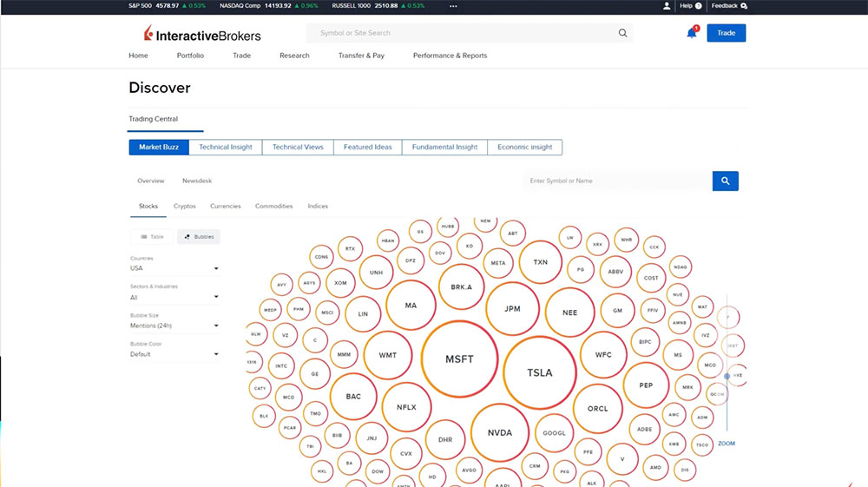Click the search magnifier icon in top bar
Image resolution: width=868 pixels, height=487 pixels.
click(622, 33)
